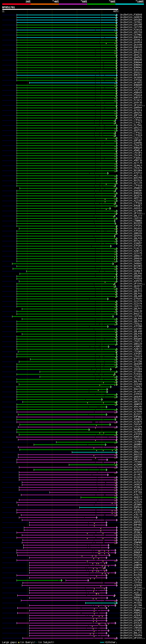The width and height of the screenshot is (146, 644).
Task: Click the label UniRef100_B9N9A4
Action: tap(131, 63)
